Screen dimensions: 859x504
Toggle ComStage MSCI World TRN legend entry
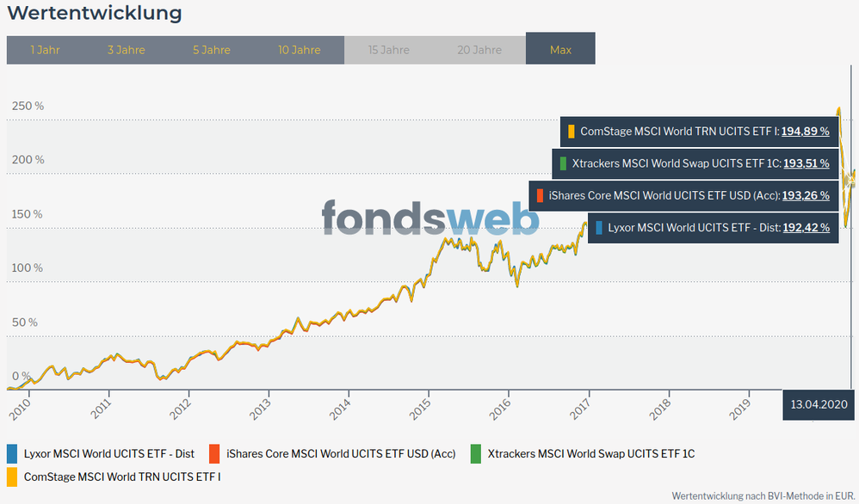pos(122,475)
